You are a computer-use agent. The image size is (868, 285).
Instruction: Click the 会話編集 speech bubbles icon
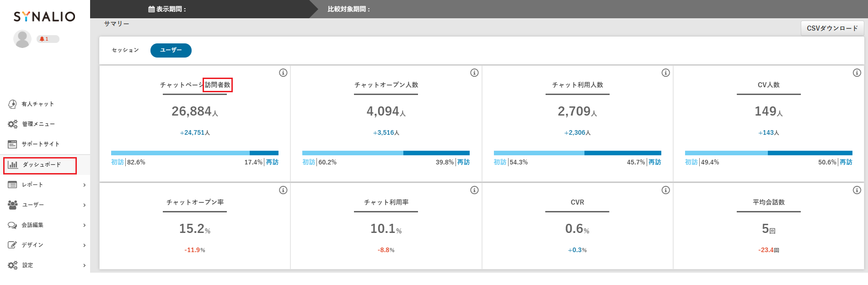point(12,225)
